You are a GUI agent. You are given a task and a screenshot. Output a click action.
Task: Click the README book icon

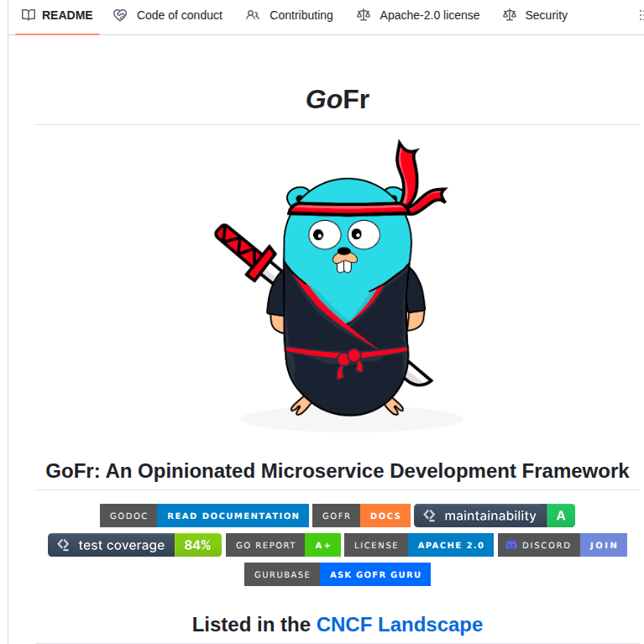pyautogui.click(x=29, y=15)
